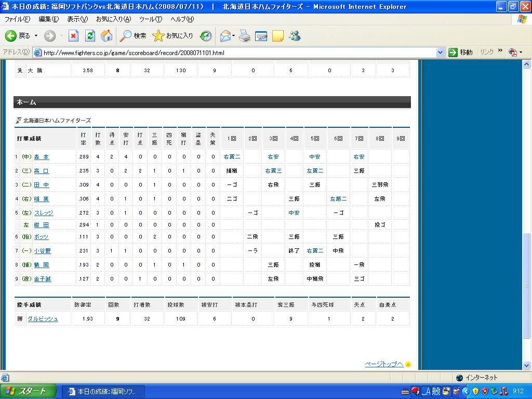This screenshot has width=532, height=399.
Task: Open player link 小谷野
Action: 43,251
